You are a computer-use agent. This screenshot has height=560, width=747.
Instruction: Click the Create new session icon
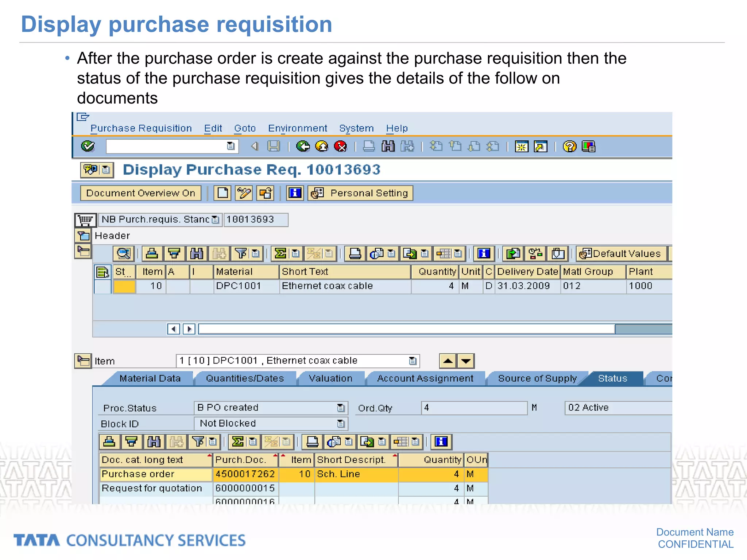pos(522,146)
